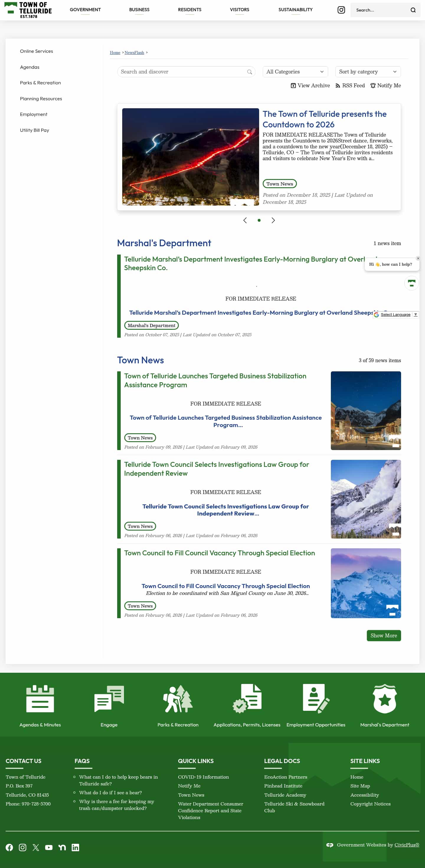Open the Town News section heading
This screenshot has height=868, width=425.
[140, 360]
